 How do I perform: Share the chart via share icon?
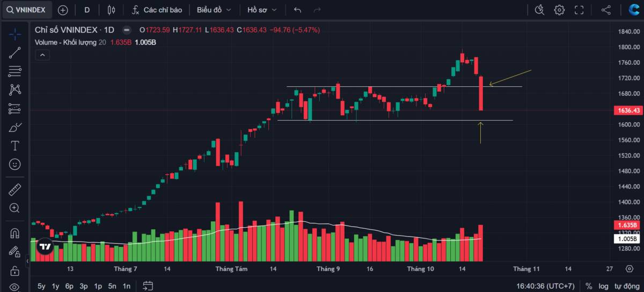tap(606, 10)
